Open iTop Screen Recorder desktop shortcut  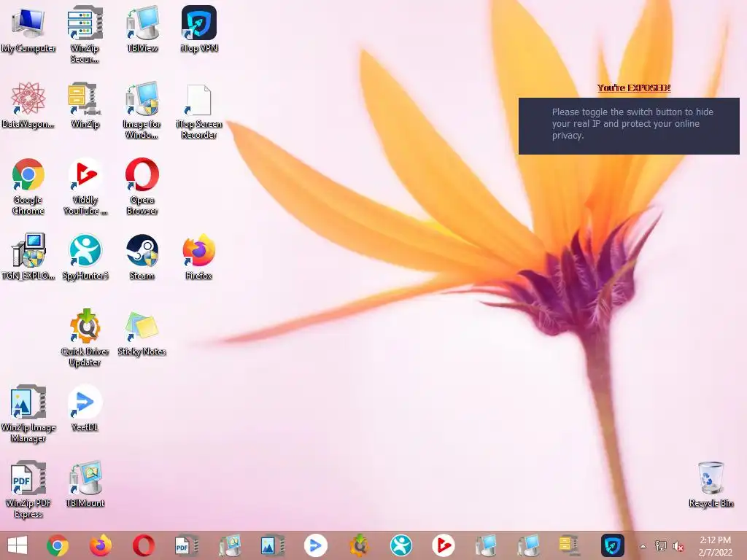click(x=198, y=112)
